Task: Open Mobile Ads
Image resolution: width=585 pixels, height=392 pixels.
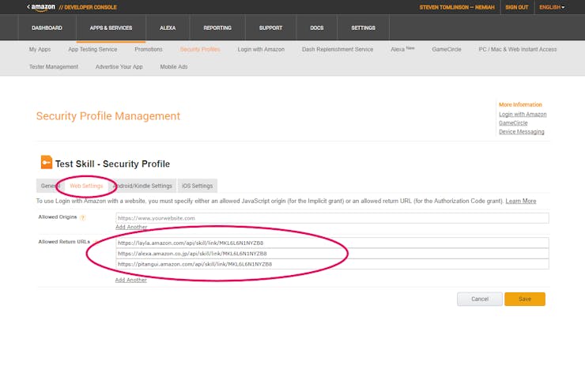Action: coord(173,66)
